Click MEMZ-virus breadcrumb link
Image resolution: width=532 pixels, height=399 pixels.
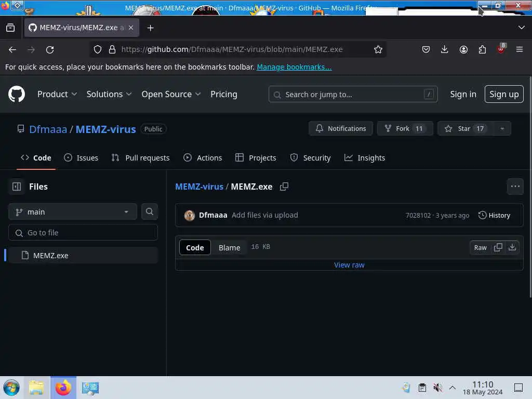click(x=199, y=187)
